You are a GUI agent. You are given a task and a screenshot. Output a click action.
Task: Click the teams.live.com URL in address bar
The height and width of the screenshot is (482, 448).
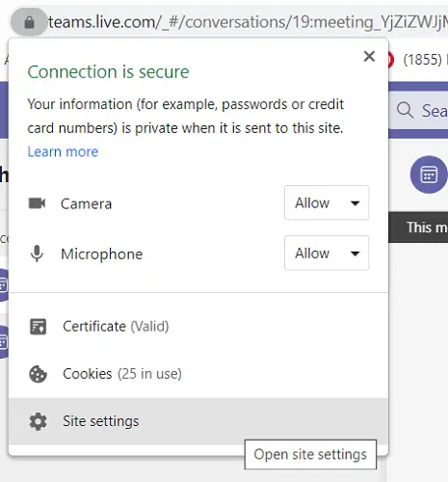(248, 22)
